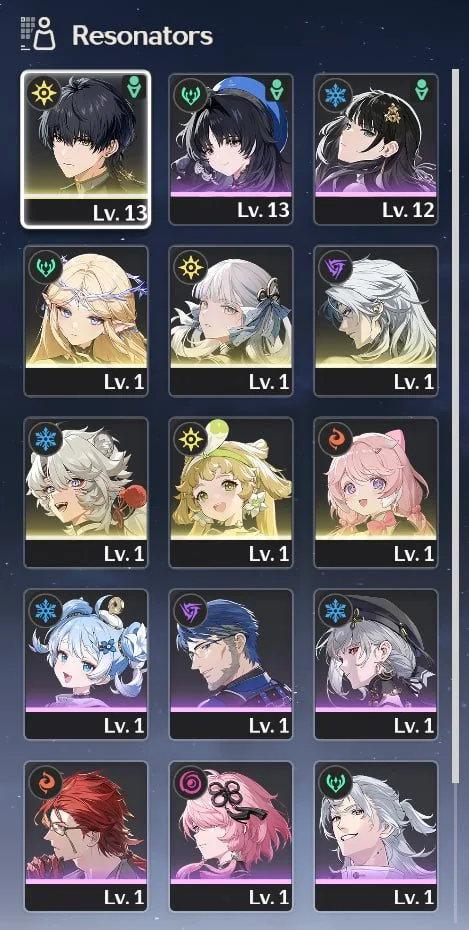This screenshot has height=930, width=469.
Task: Click the Aero icon on blue beret girl
Action: (190, 93)
